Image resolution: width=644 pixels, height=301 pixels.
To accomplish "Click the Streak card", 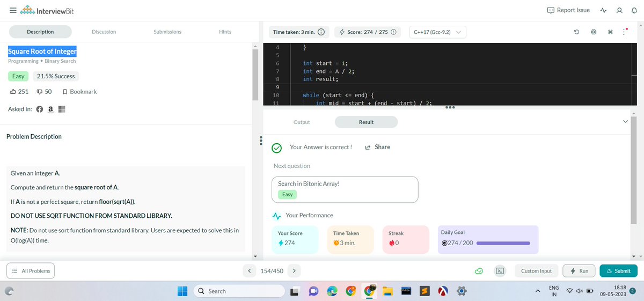I will (406, 239).
